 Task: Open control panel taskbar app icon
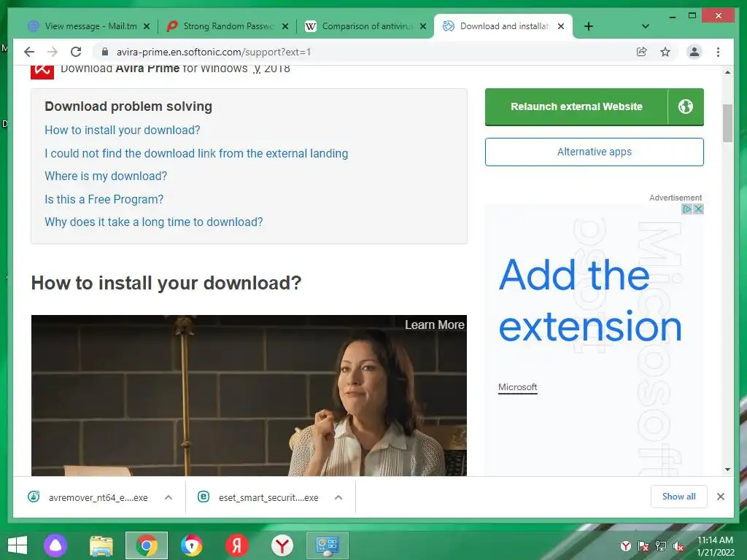(328, 545)
